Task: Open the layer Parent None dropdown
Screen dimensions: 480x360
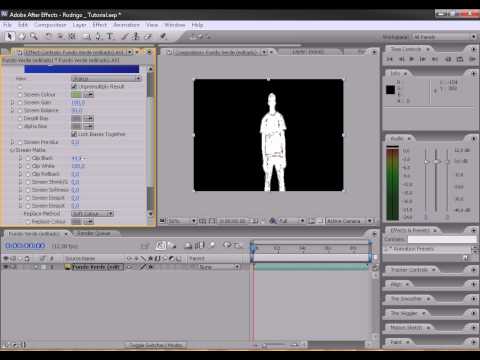Action: click(219, 267)
